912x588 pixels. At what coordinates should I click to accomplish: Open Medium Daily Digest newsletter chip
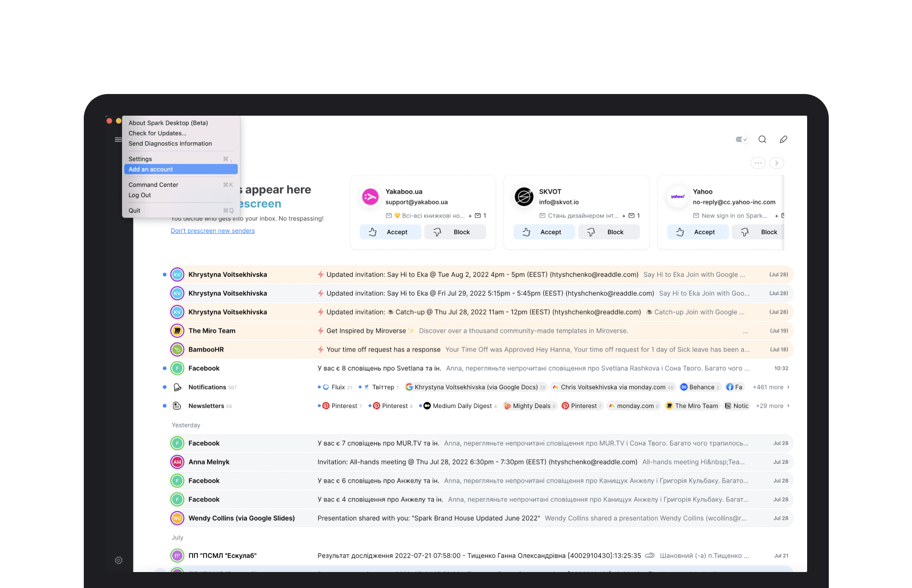click(460, 406)
